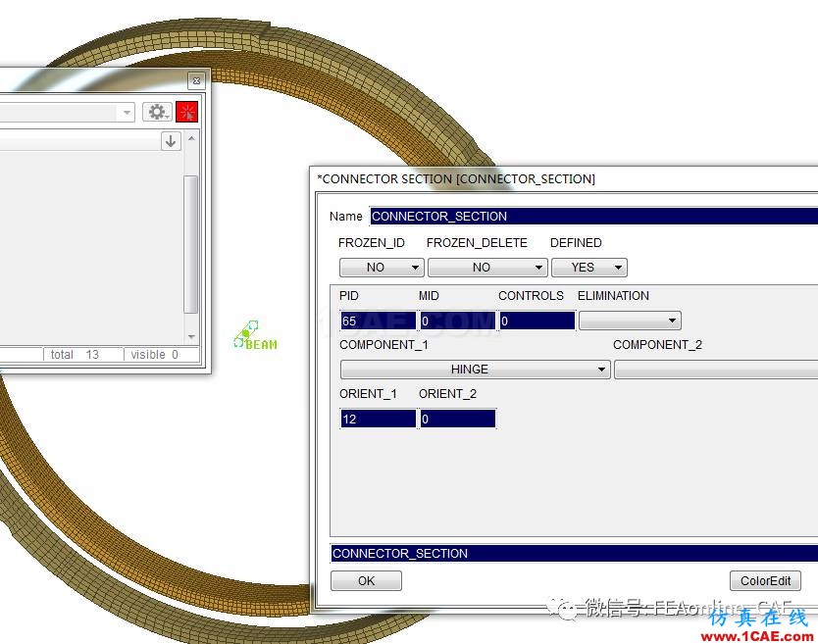Open the empty COMPONENT_2 dropdown
Screen dimensions: 818x644
point(716,370)
